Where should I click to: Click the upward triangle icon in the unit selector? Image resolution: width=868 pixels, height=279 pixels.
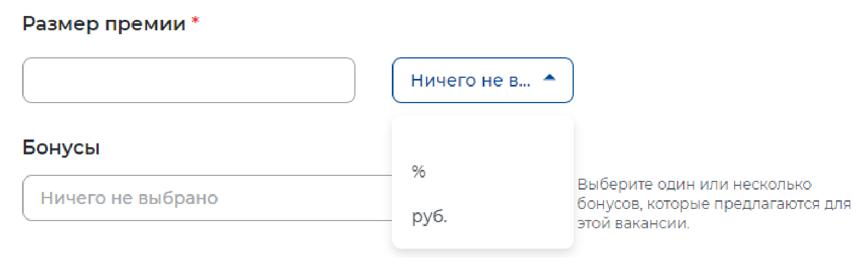tap(549, 78)
